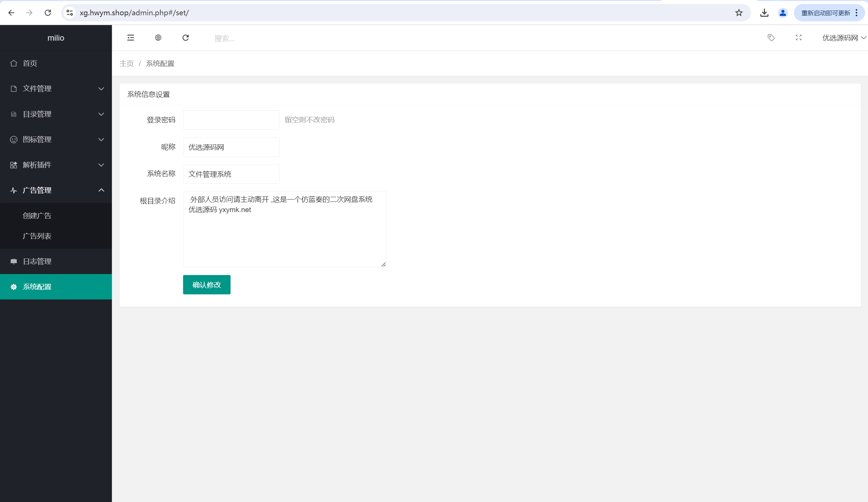Viewport: 868px width, 502px height.
Task: Click the chevron next to 图标管理
Action: [x=101, y=140]
